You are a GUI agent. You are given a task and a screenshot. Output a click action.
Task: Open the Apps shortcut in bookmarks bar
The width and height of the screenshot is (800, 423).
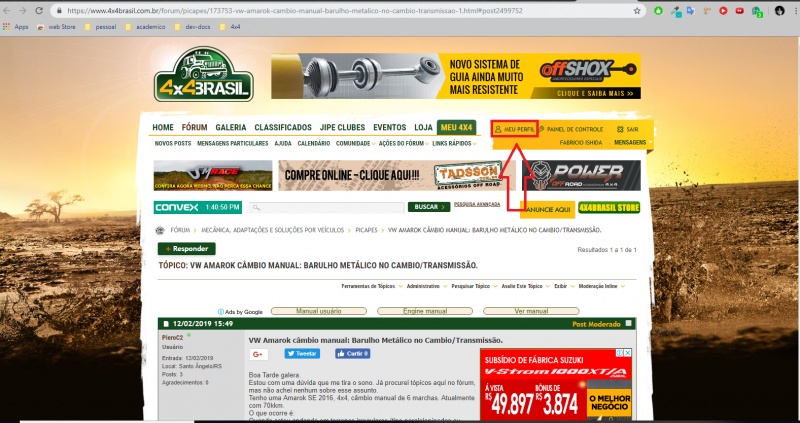[15, 27]
